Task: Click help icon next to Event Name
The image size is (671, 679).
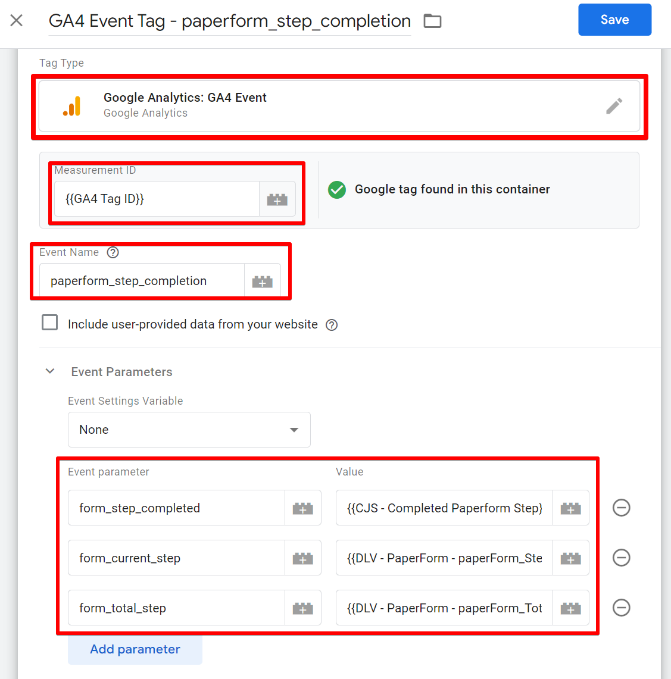Action: coord(112,253)
